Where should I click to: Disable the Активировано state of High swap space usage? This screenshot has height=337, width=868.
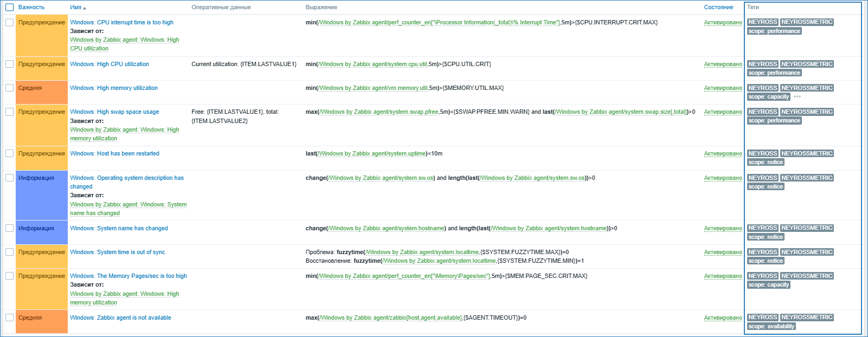point(723,112)
